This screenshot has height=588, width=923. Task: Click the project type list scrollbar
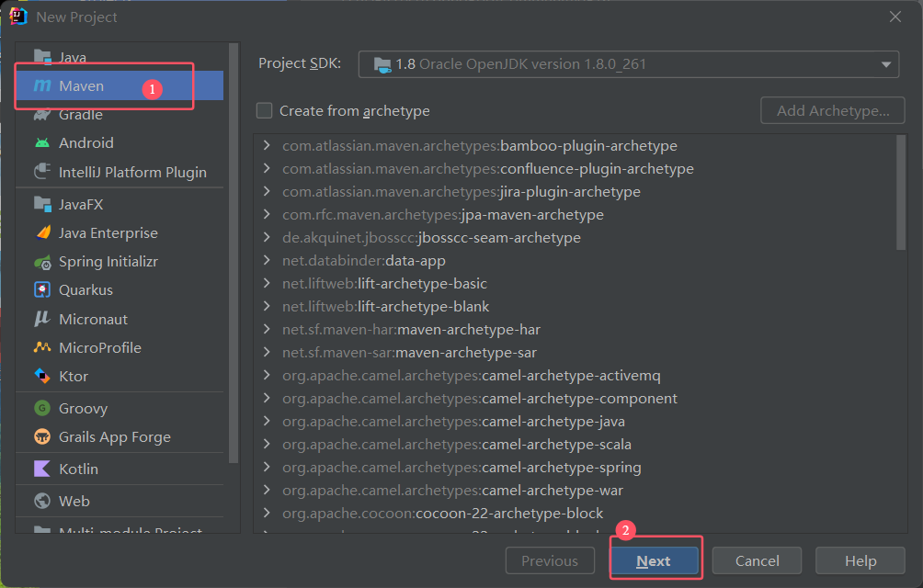234,254
